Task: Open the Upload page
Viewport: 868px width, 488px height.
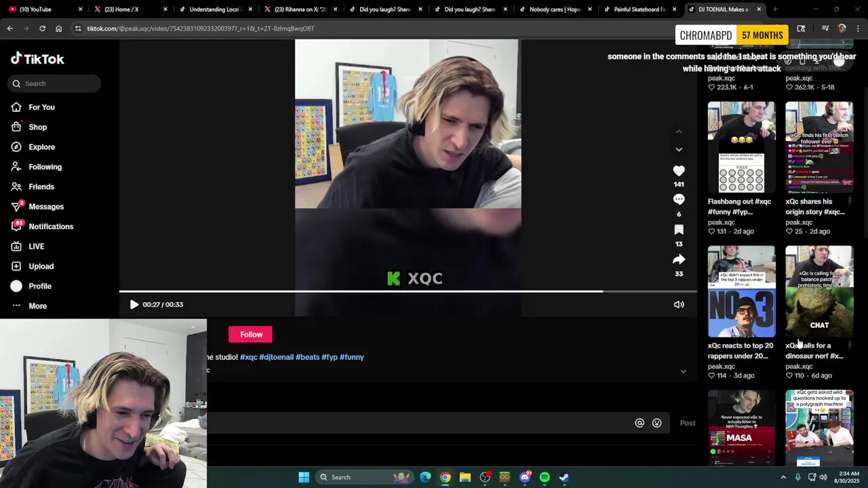Action: (33, 266)
